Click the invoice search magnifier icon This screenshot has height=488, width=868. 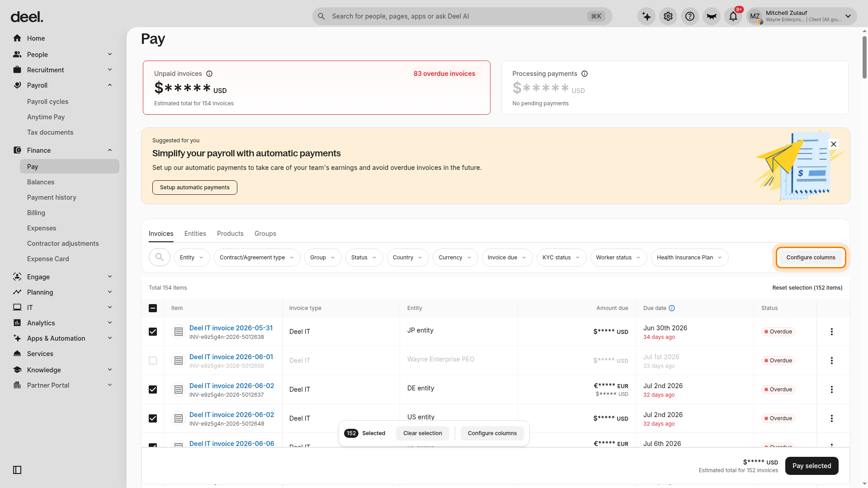160,257
